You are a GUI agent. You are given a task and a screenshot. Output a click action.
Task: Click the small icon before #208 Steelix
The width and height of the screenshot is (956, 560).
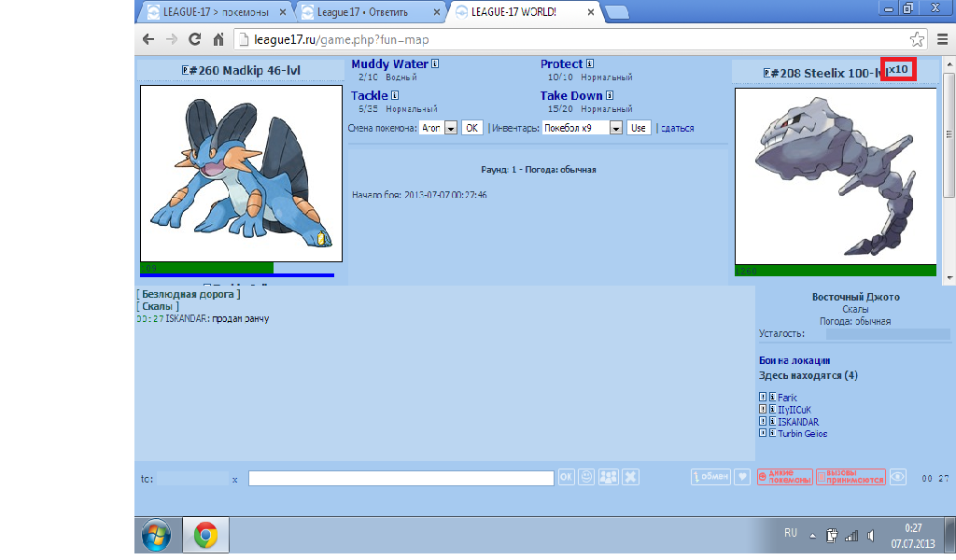click(x=766, y=73)
